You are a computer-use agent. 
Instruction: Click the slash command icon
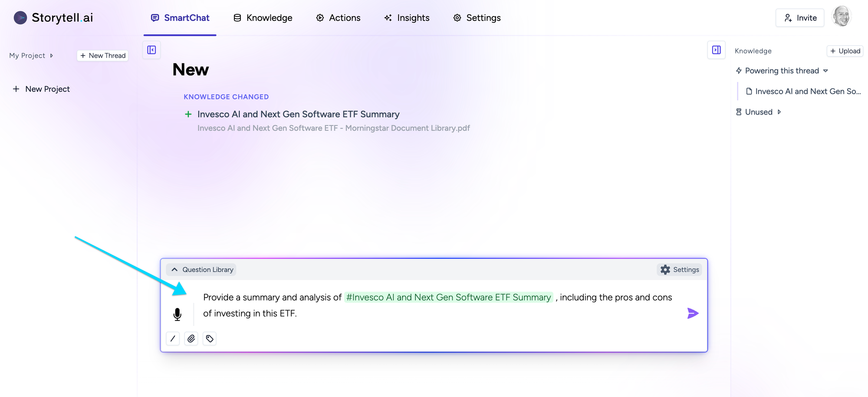click(x=173, y=338)
